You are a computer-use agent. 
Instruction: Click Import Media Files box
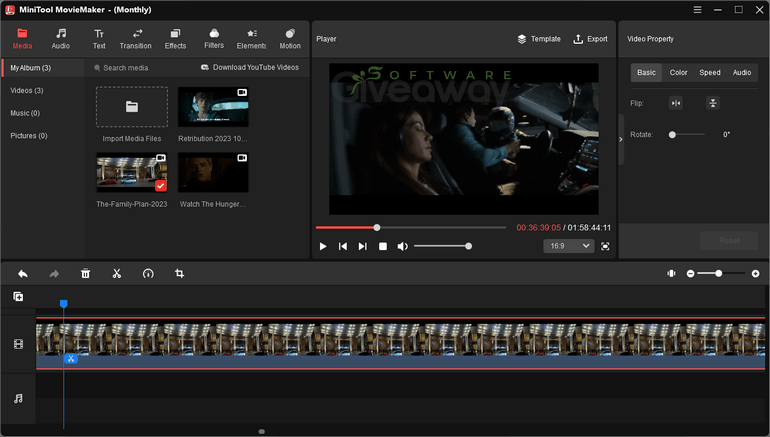[x=132, y=107]
